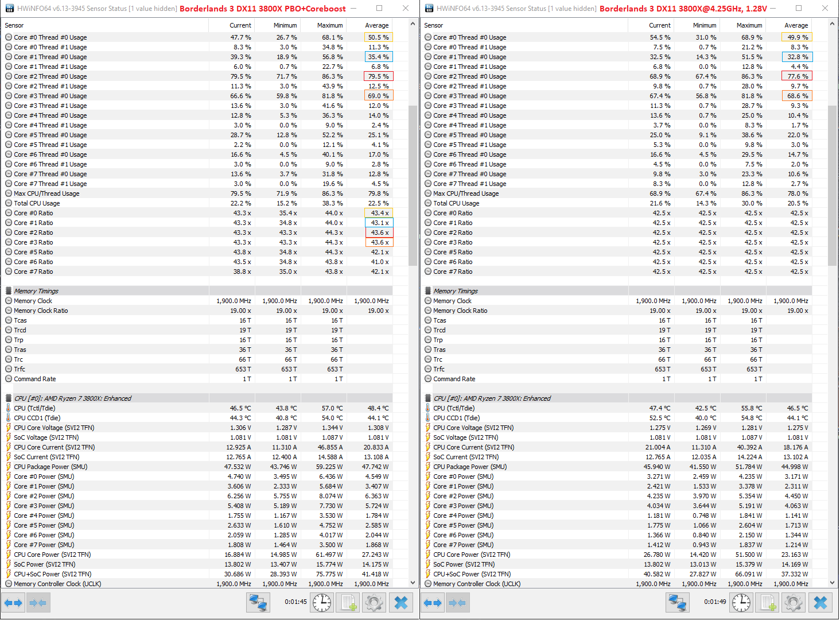Viewport: 840px width, 620px height.
Task: Select 'Memory Clock Ratio' row in left window
Action: pyautogui.click(x=197, y=311)
